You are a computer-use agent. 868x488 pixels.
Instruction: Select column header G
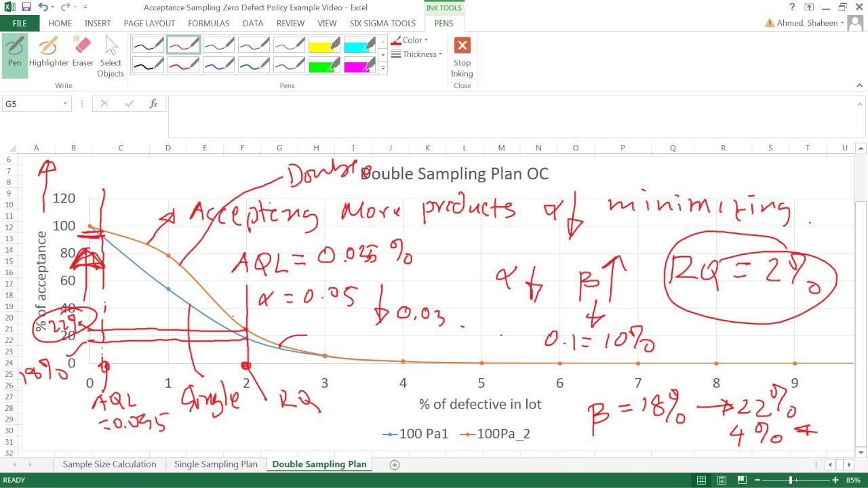(279, 148)
